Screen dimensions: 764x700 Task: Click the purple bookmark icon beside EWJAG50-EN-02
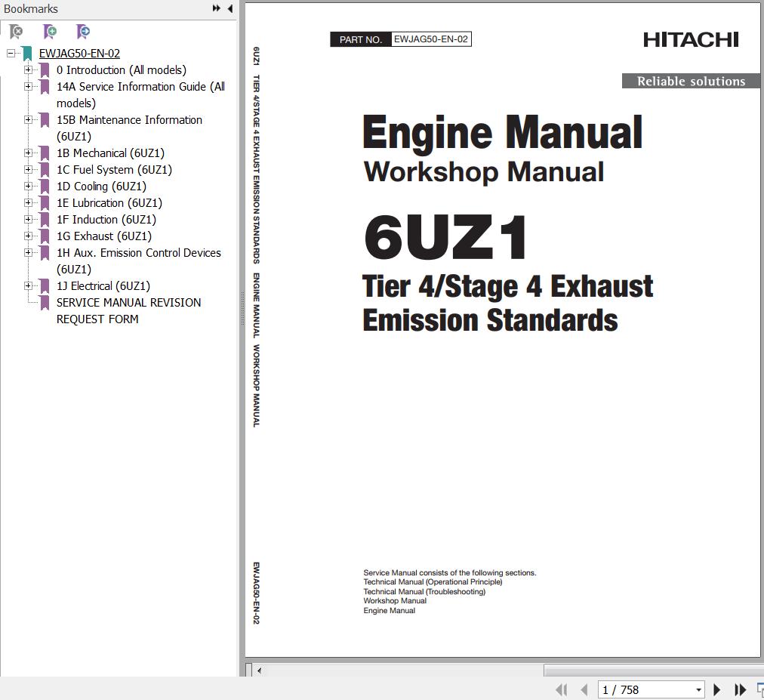[x=27, y=53]
